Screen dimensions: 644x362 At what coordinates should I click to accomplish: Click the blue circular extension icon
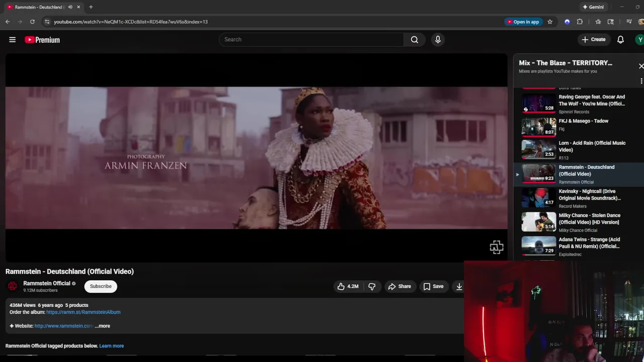567,22
